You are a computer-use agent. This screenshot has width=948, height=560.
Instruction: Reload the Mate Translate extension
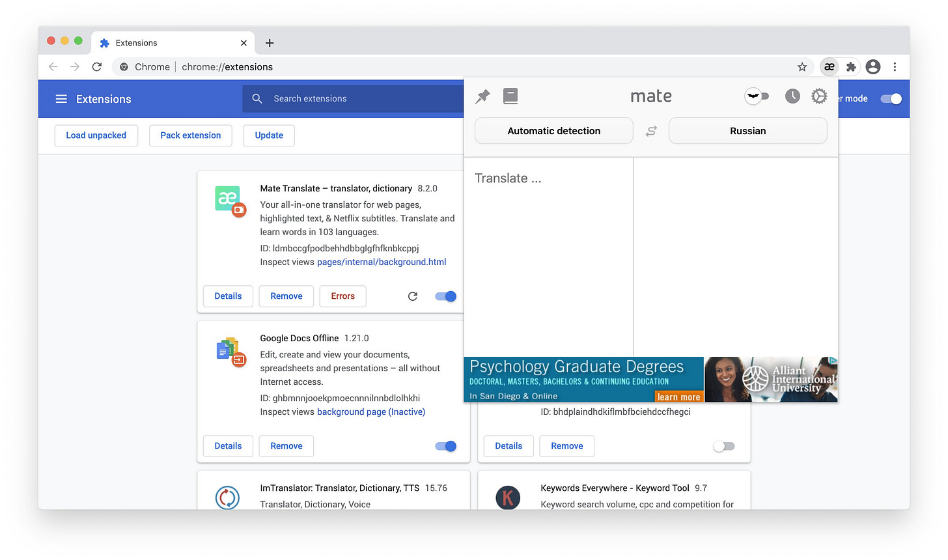(x=413, y=296)
